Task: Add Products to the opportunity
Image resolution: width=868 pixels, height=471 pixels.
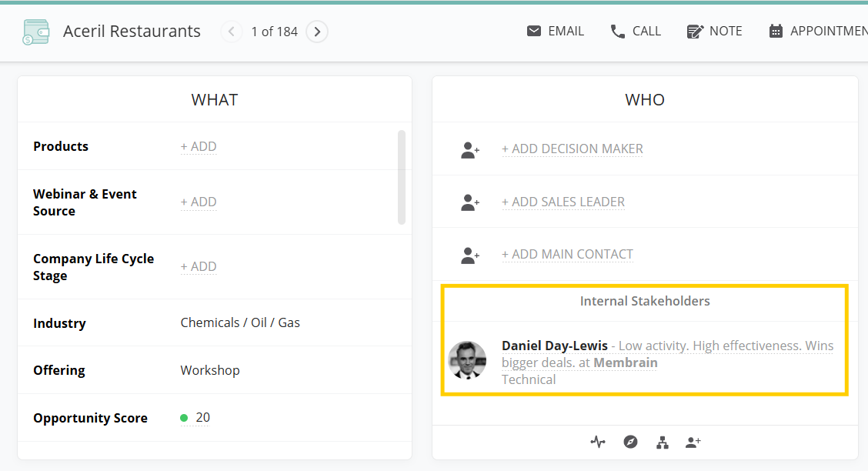Action: 199,146
